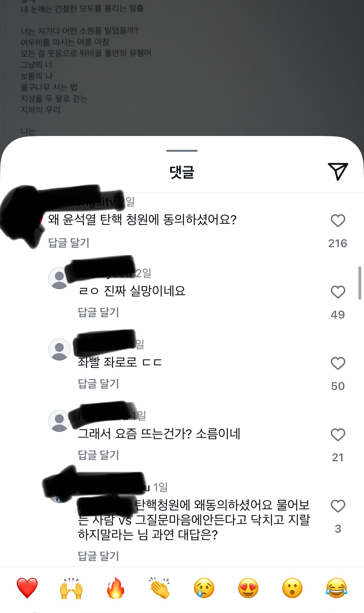This screenshot has width=364, height=613.
Task: Send the fire emoji reaction
Action: click(115, 588)
